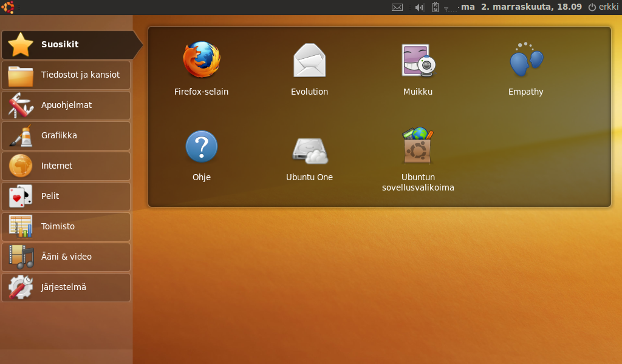Image resolution: width=622 pixels, height=364 pixels.
Task: Open Ubuntun sovellusvalikoima software center
Action: pos(418,146)
